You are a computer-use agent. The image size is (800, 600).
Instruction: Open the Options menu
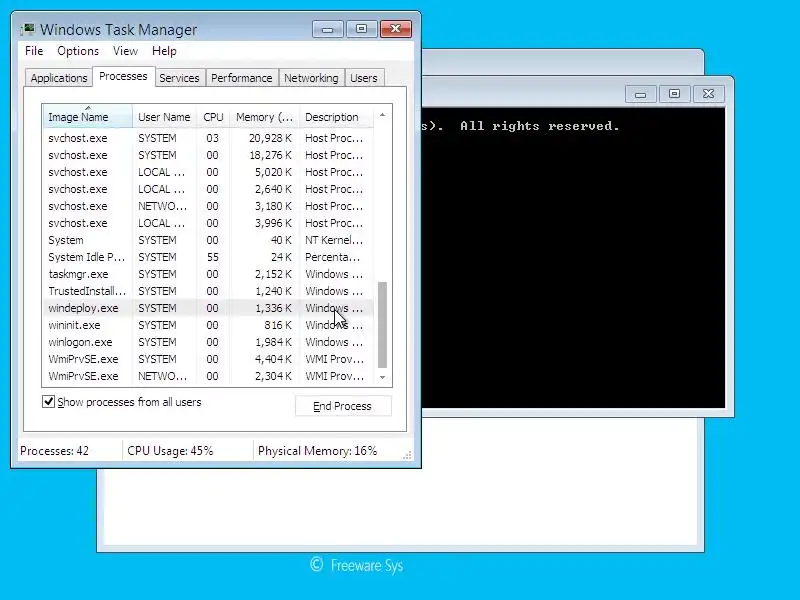pyautogui.click(x=78, y=51)
